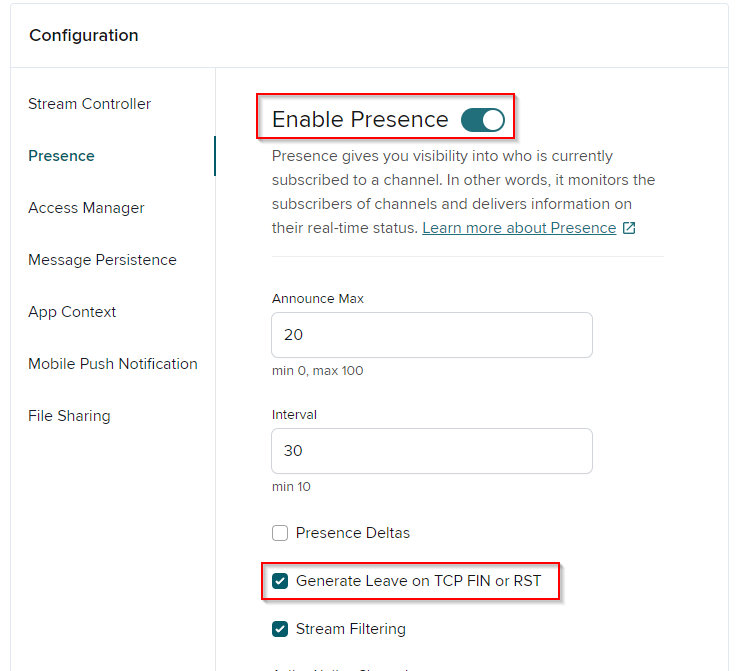Select File Sharing in the sidebar
This screenshot has height=671, width=747.
click(x=69, y=416)
